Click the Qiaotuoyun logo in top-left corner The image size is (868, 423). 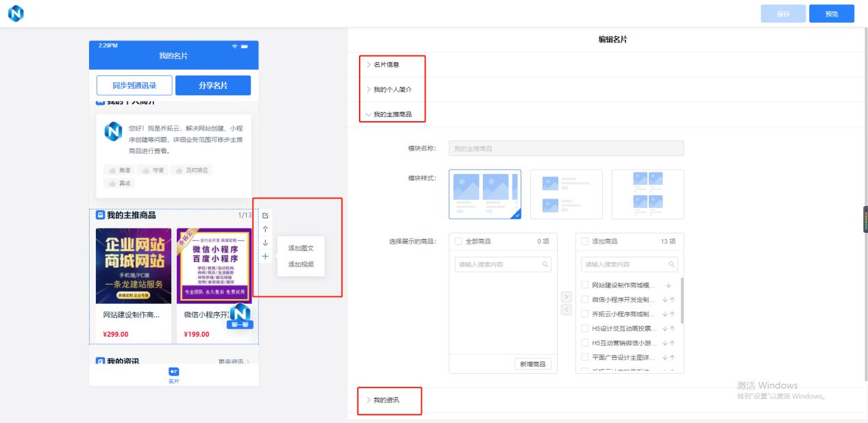point(15,12)
